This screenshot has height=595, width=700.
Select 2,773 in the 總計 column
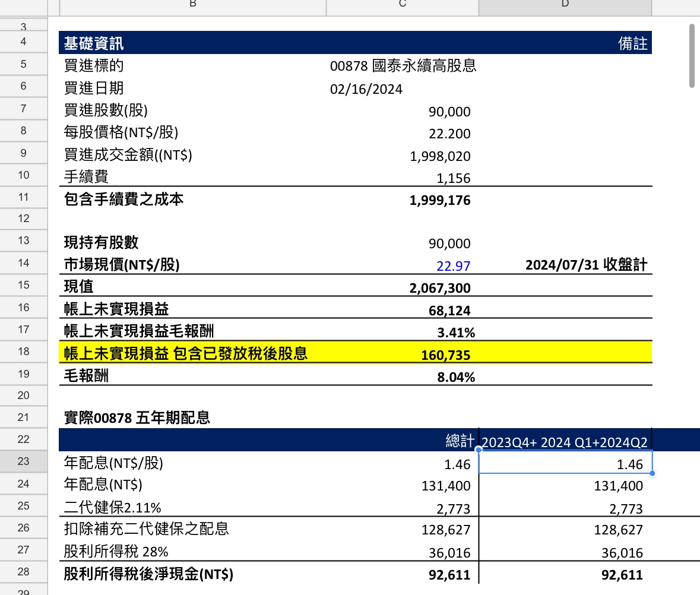point(453,509)
